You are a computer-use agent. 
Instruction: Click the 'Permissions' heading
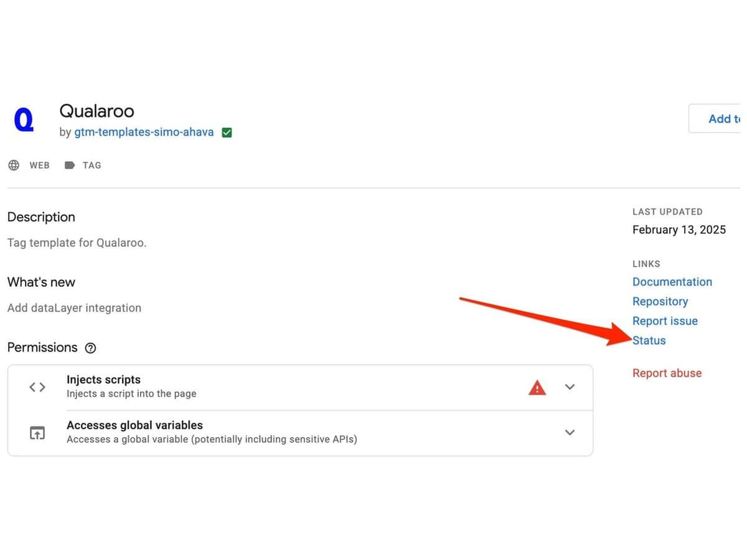(x=42, y=347)
